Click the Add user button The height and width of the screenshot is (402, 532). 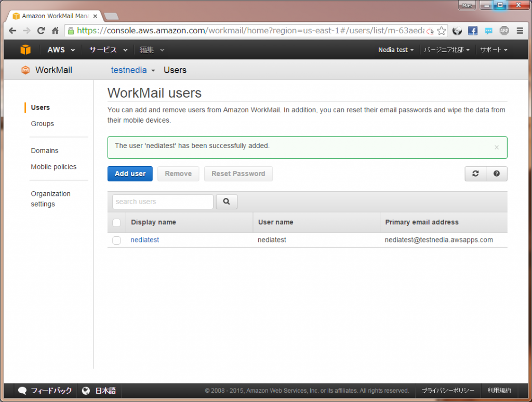click(130, 173)
